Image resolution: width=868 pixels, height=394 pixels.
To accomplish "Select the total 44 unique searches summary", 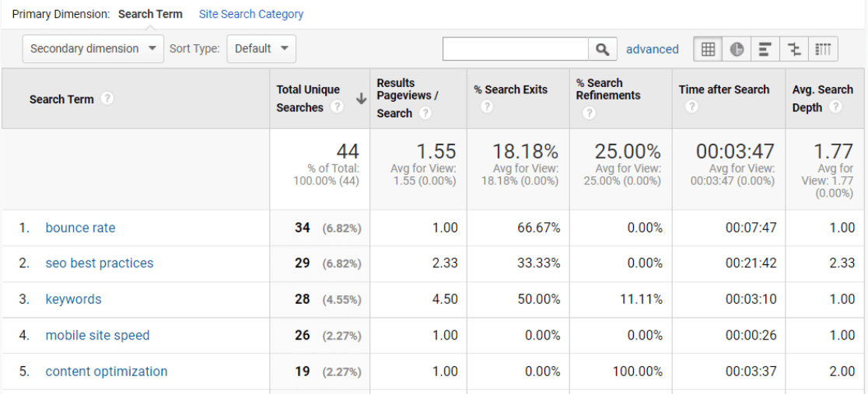I will (348, 151).
